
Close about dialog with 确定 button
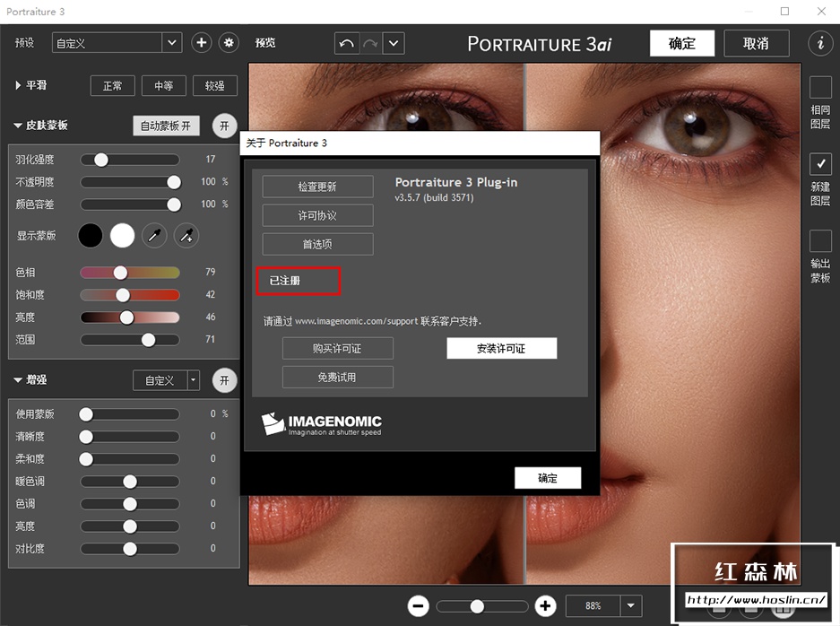pos(548,478)
